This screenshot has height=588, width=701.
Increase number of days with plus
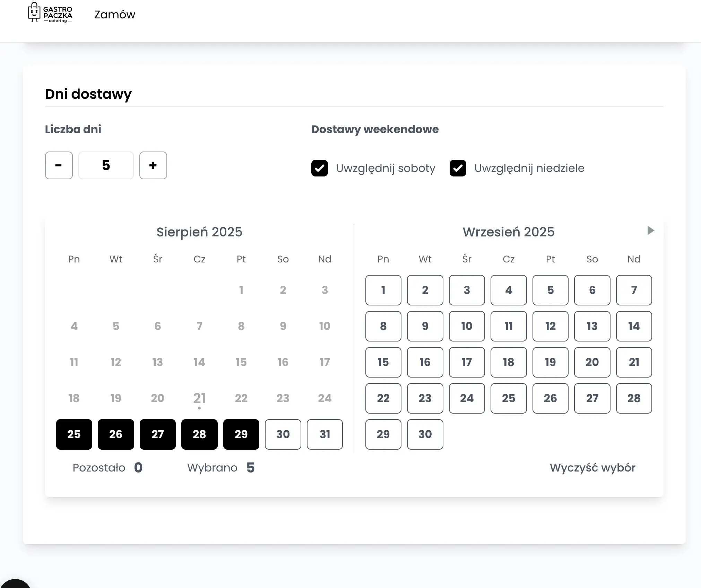[153, 165]
